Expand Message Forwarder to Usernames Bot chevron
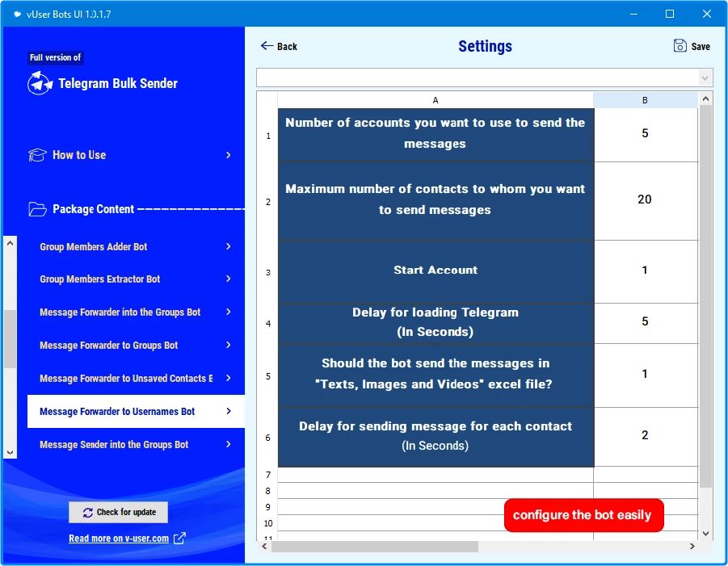 pyautogui.click(x=229, y=411)
